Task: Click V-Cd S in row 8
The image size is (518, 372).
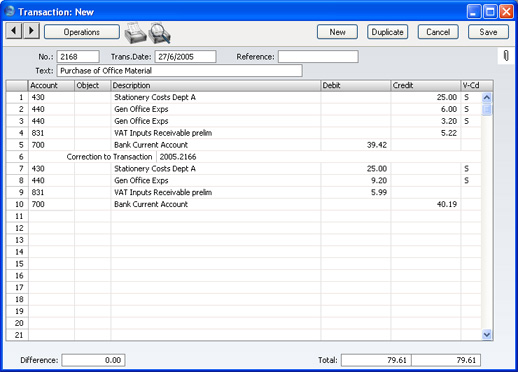Action: click(466, 181)
